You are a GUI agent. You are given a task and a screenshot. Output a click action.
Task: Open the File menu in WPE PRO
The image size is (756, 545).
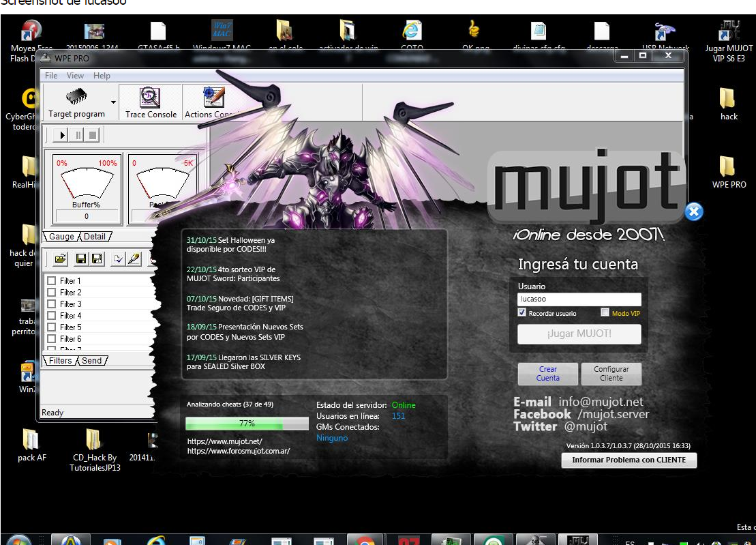pos(51,76)
